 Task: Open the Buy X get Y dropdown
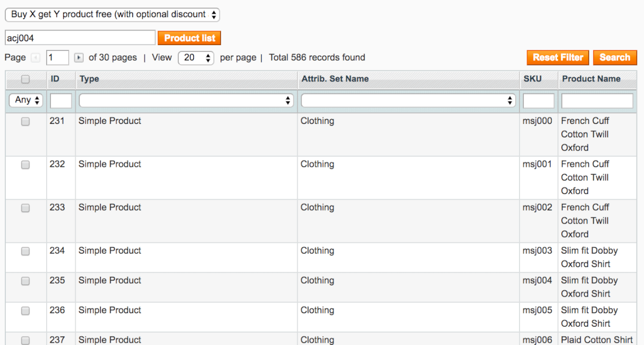[x=112, y=14]
